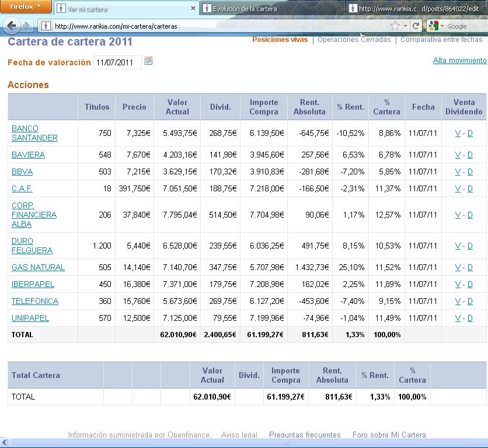Screen dimensions: 488x448
Task: Click the V sell link for TELEFONICA
Action: pos(458,301)
